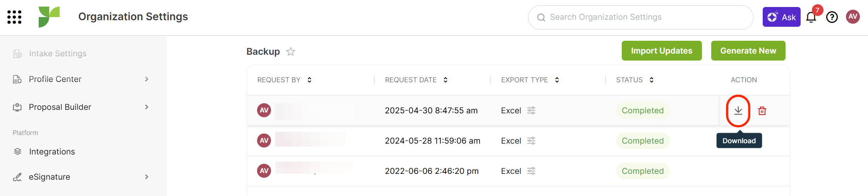
Task: Sort by Request Date column
Action: pyautogui.click(x=446, y=80)
